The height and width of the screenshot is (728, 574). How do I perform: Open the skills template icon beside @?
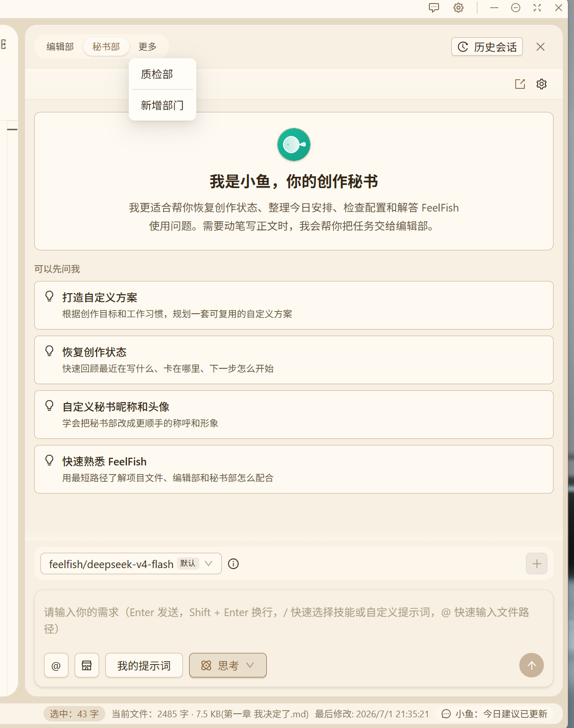coord(87,665)
